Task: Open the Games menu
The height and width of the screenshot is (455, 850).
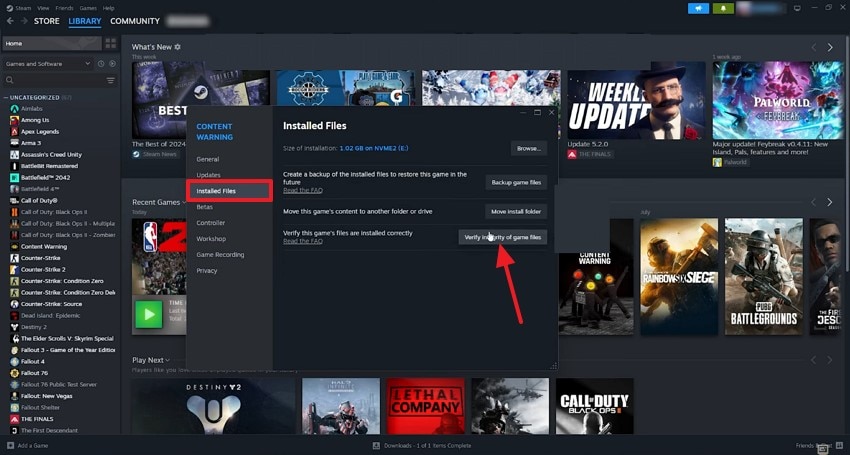Action: point(88,8)
